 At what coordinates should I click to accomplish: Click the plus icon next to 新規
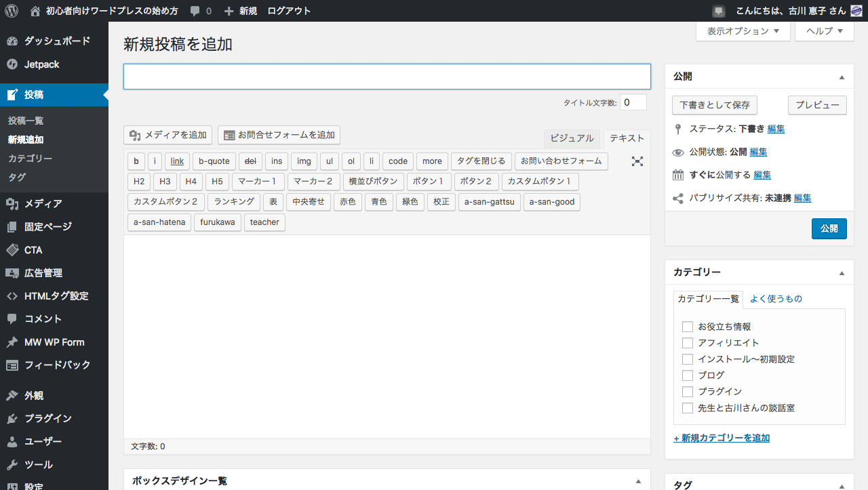tap(229, 11)
